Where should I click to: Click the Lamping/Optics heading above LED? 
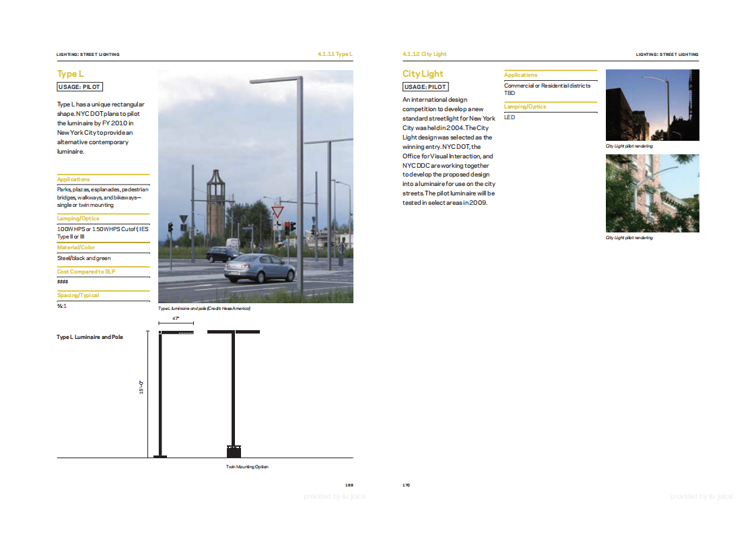pyautogui.click(x=525, y=106)
